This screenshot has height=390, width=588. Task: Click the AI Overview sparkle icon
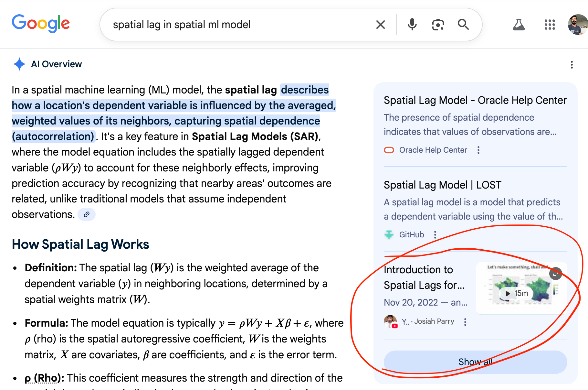click(x=19, y=64)
